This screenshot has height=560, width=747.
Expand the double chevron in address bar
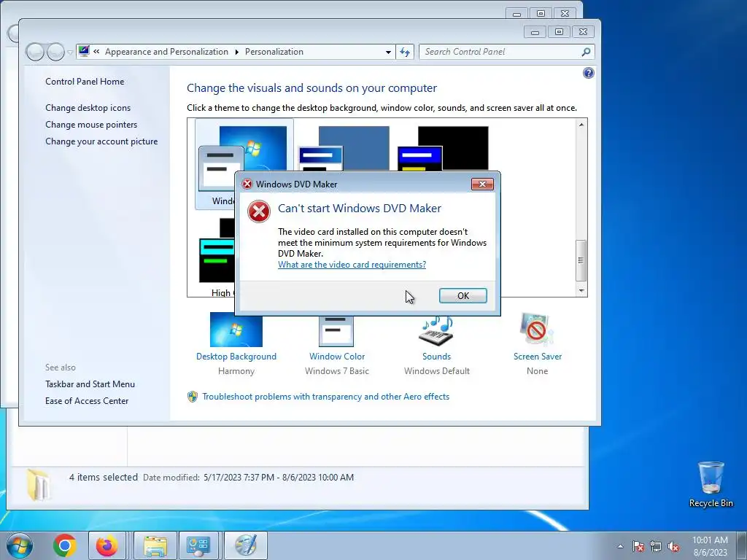pos(96,52)
